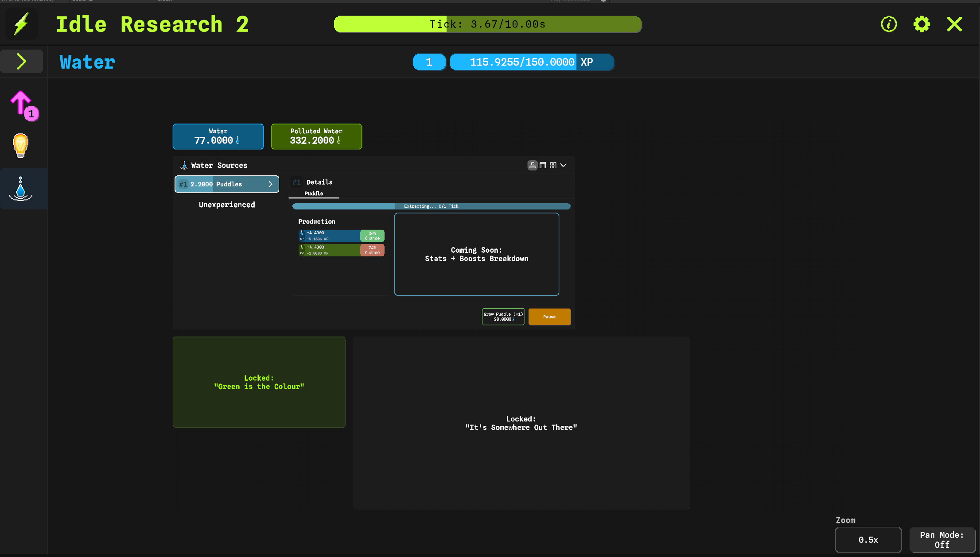The height and width of the screenshot is (557, 980).
Task: Switch Water Sources to panel layout icon
Action: (543, 165)
